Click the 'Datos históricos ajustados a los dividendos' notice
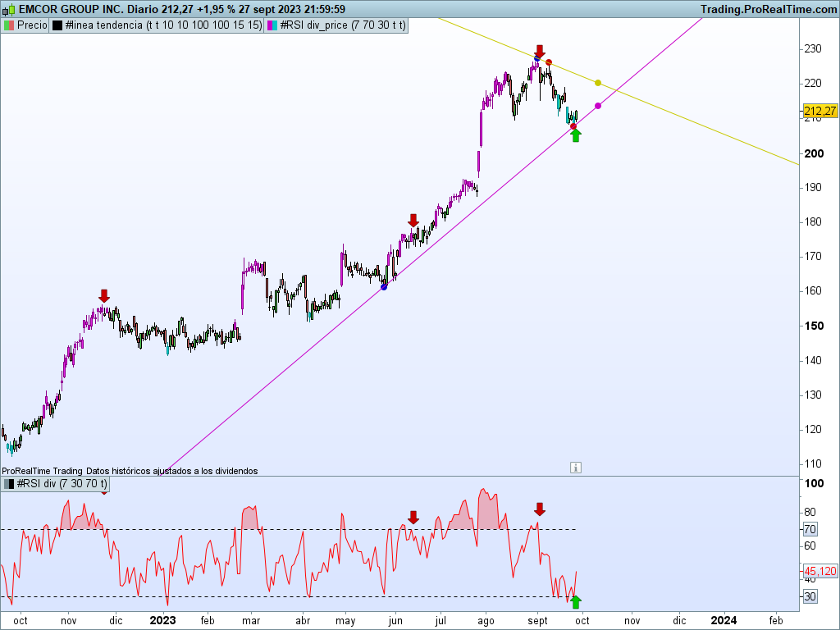 [x=172, y=471]
